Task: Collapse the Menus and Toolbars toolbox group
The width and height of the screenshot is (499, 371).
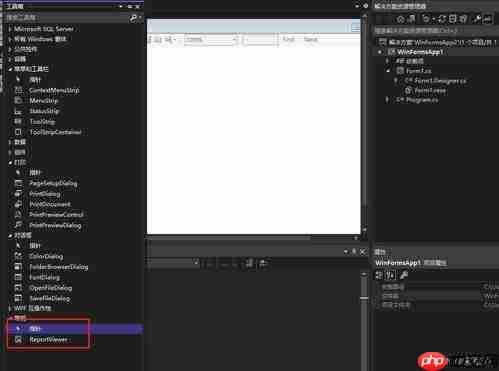Action: [10, 69]
